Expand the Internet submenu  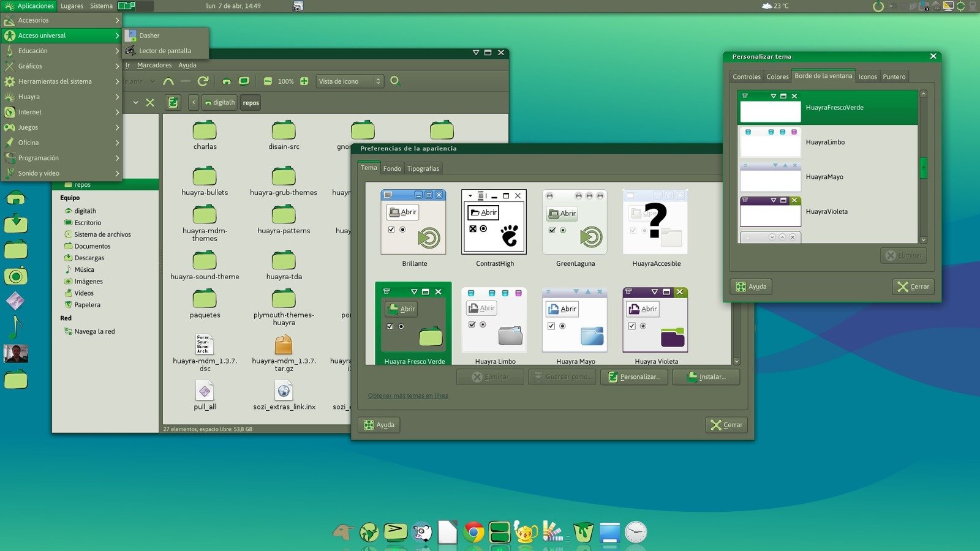pos(61,112)
